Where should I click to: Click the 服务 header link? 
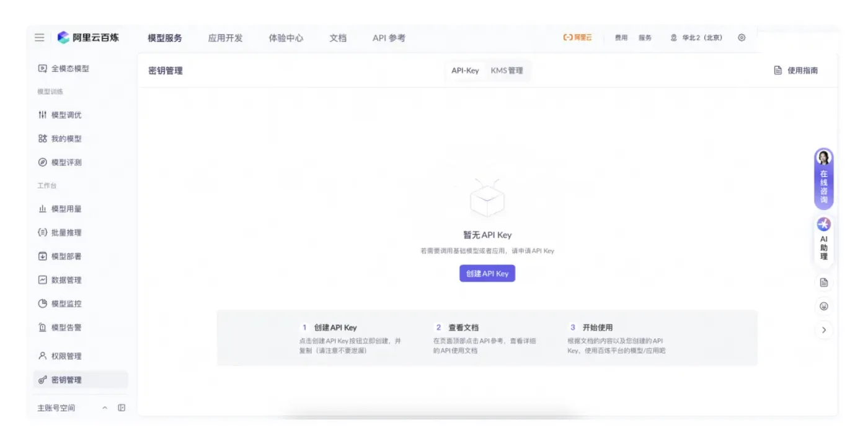coord(645,38)
